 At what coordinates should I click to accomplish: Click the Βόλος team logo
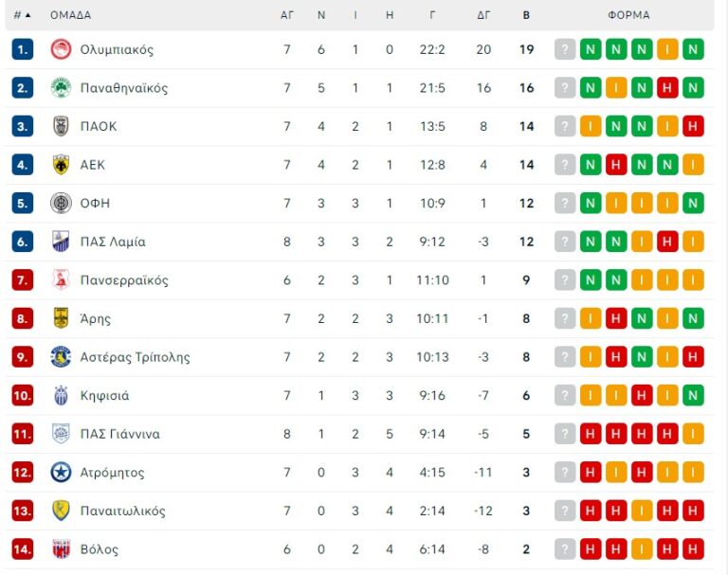pos(61,549)
